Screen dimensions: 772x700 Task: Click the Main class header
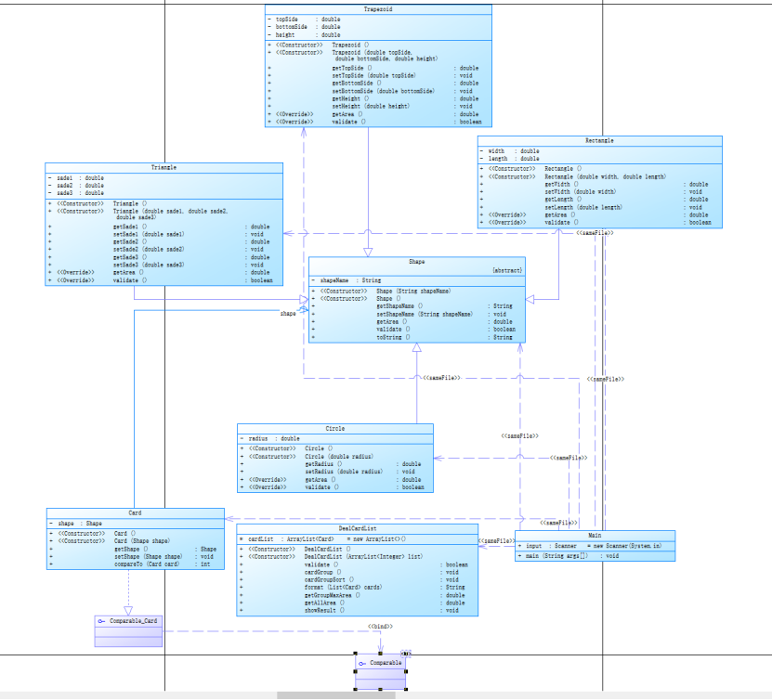[595, 535]
